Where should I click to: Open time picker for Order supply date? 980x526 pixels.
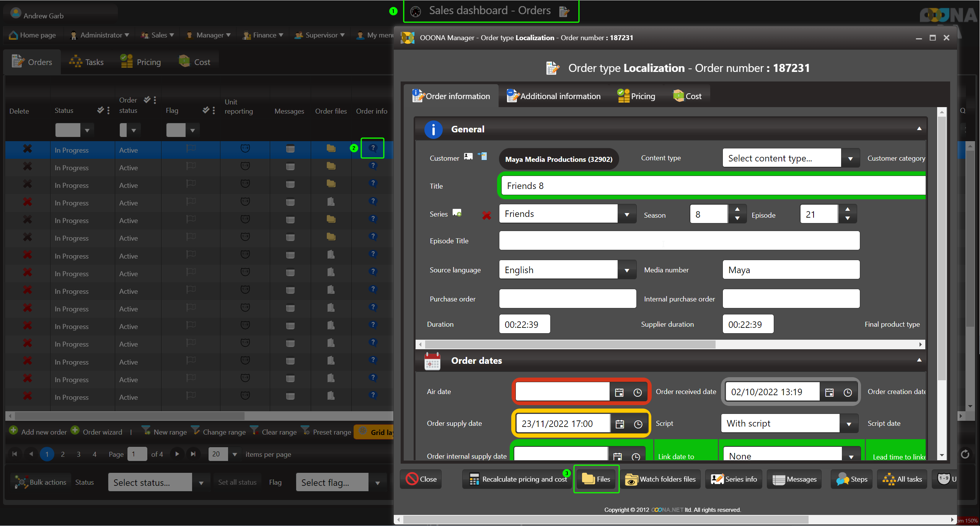click(638, 424)
